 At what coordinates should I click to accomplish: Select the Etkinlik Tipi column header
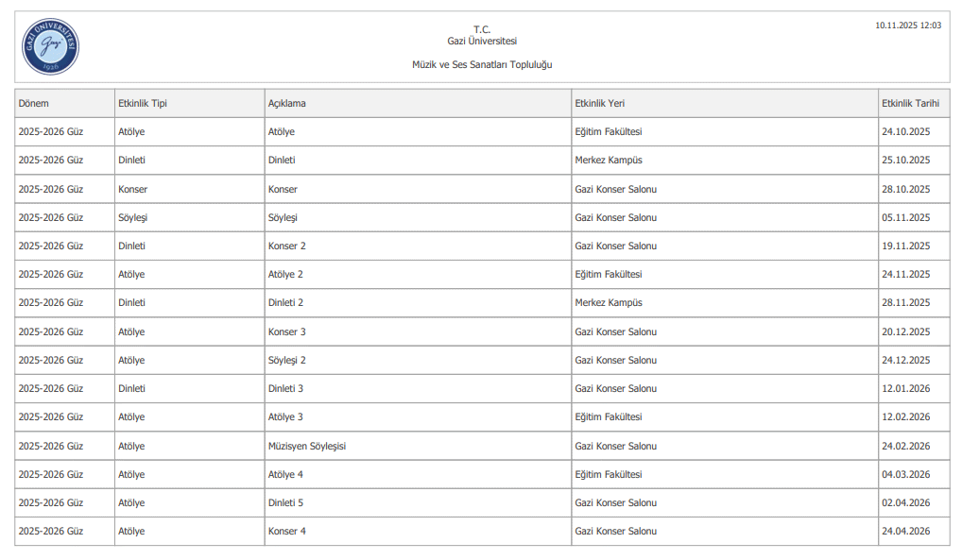click(x=143, y=103)
